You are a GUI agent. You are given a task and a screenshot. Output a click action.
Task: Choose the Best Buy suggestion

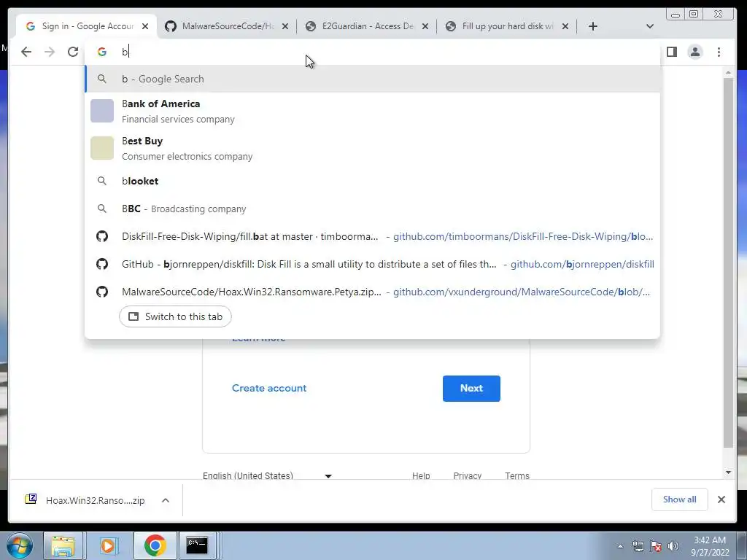(373, 148)
